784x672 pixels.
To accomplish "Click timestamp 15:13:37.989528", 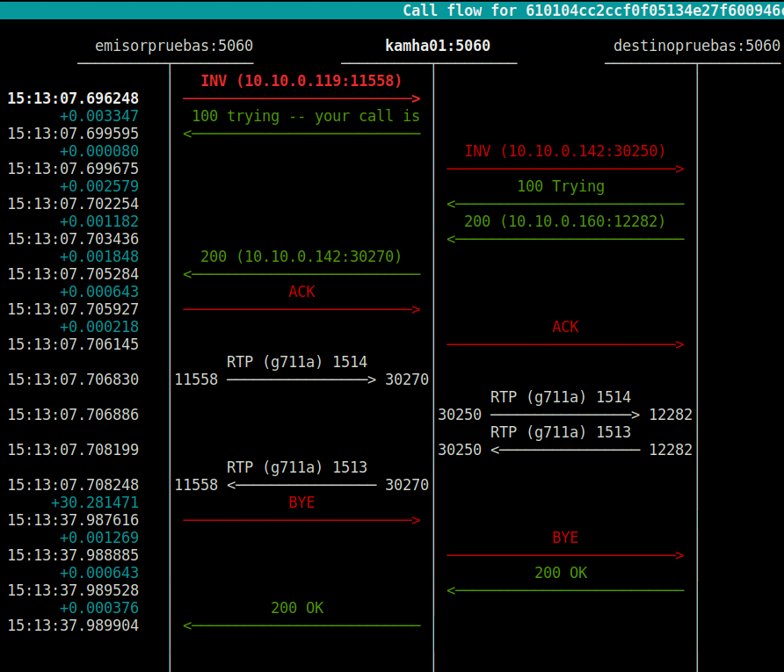I will [x=73, y=590].
